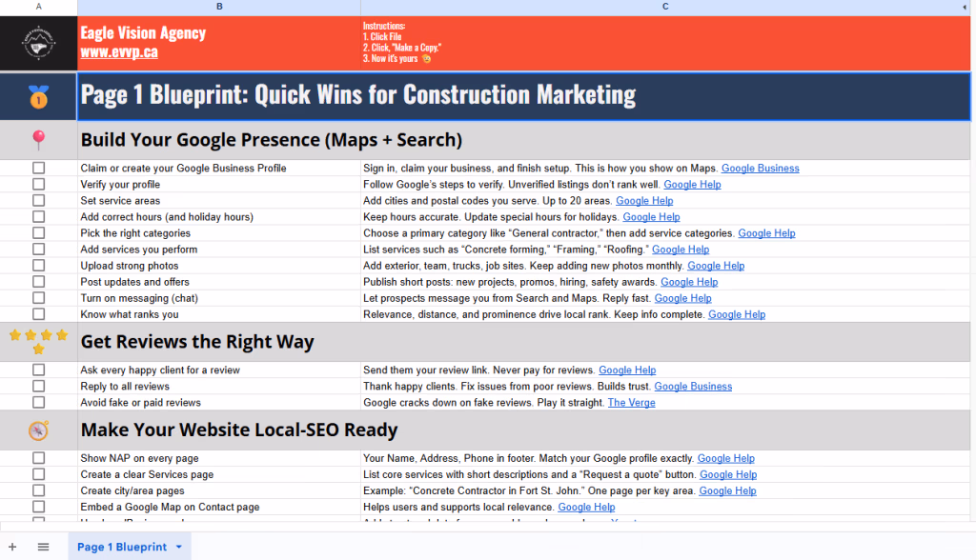Check the Pick the right categories box
This screenshot has width=976, height=560.
38,232
